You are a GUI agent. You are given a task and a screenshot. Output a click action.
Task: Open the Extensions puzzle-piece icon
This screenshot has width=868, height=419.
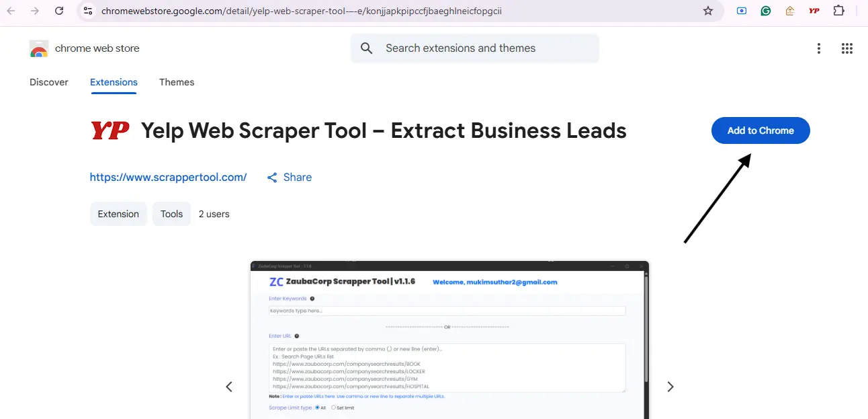(x=838, y=11)
